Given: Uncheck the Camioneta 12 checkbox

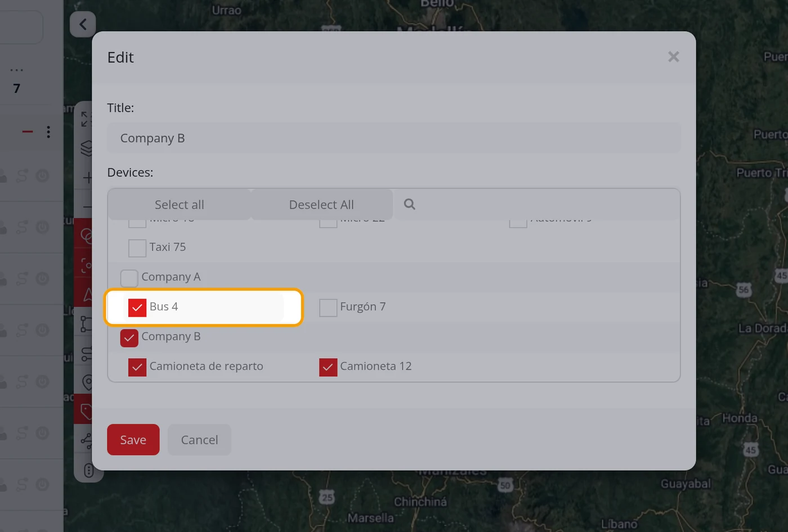Looking at the screenshot, I should 328,367.
